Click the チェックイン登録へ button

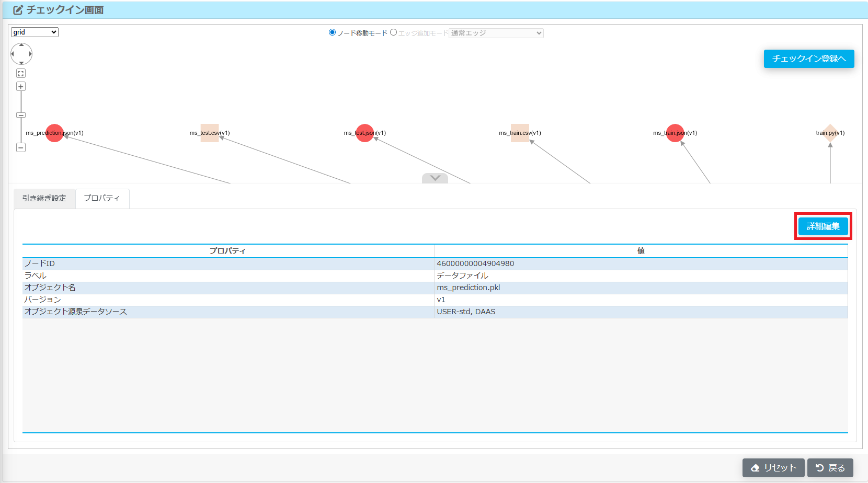coord(809,59)
